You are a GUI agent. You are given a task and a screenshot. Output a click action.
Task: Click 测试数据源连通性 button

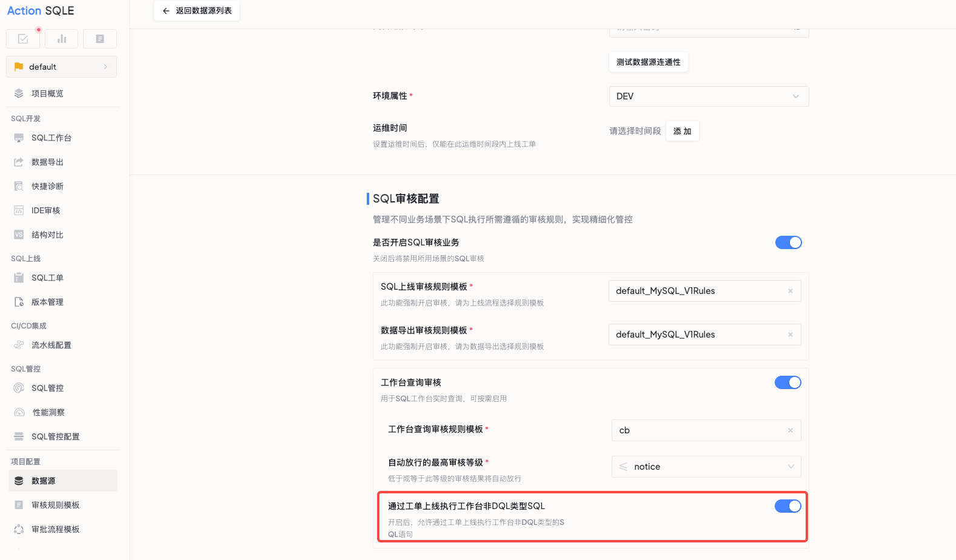pos(648,62)
